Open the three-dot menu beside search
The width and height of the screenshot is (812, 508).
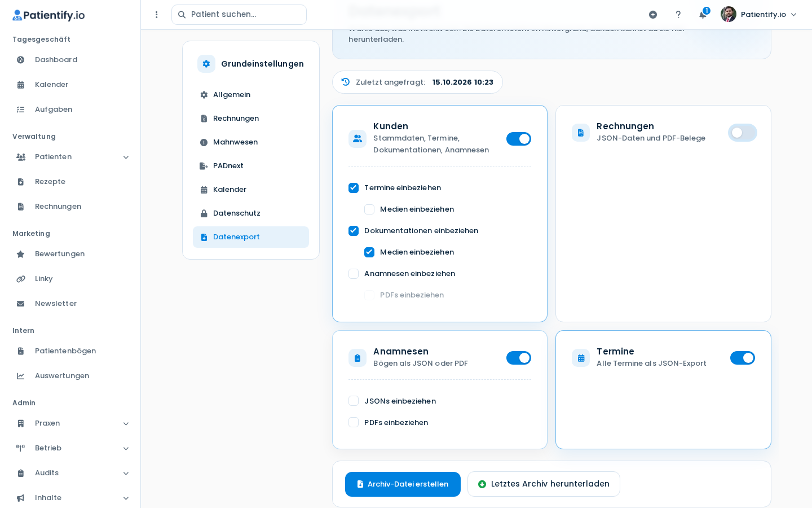point(157,15)
